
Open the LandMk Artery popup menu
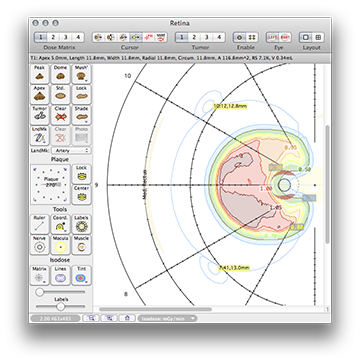point(72,151)
